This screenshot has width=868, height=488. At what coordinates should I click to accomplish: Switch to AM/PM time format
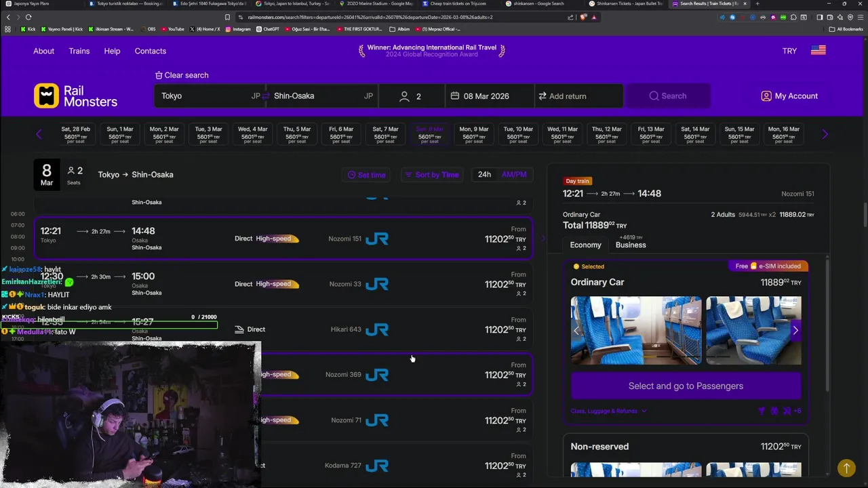(514, 174)
